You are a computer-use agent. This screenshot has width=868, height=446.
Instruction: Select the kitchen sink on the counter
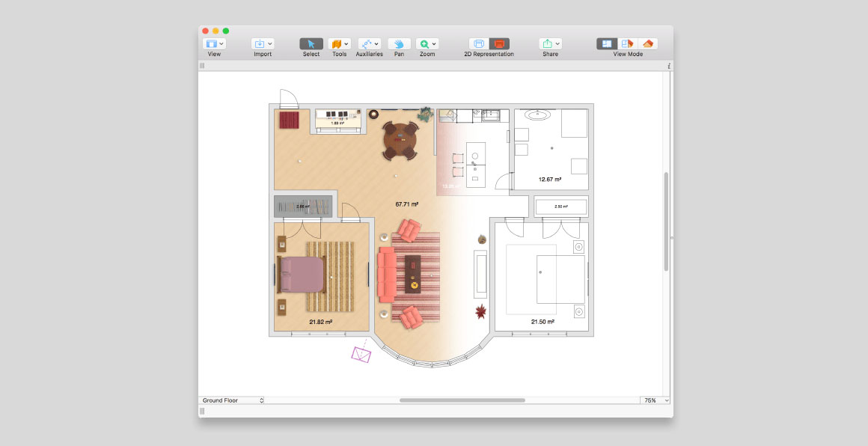[490, 116]
